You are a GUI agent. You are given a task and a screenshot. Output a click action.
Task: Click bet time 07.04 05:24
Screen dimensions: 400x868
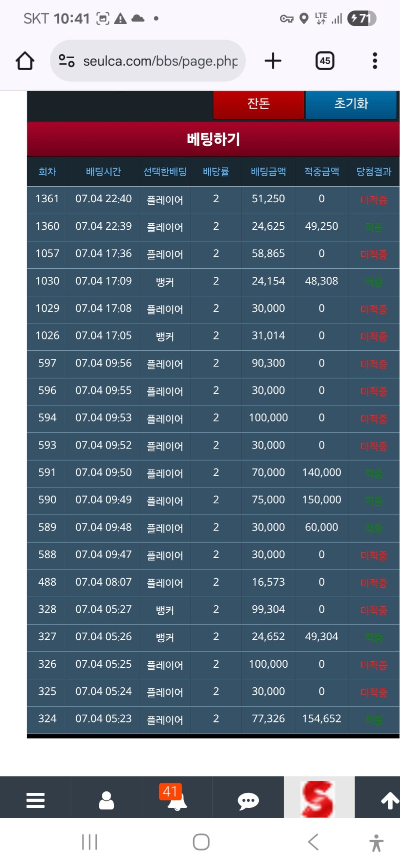(x=103, y=692)
